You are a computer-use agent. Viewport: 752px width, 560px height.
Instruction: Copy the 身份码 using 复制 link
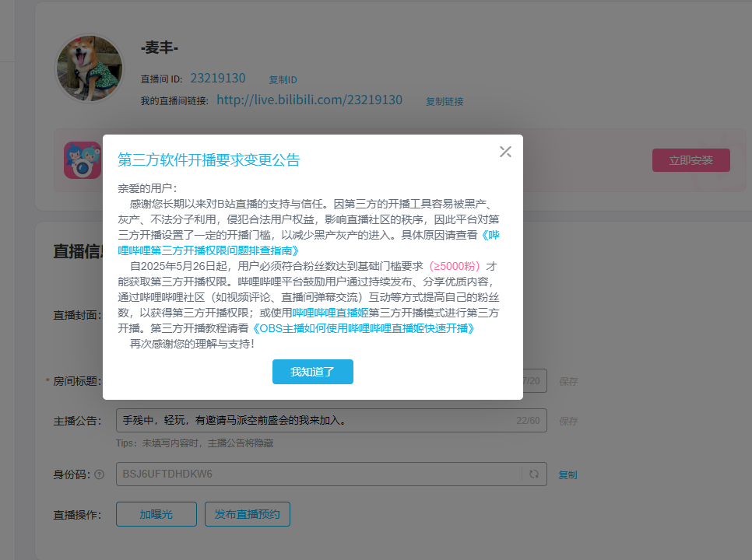click(x=568, y=474)
